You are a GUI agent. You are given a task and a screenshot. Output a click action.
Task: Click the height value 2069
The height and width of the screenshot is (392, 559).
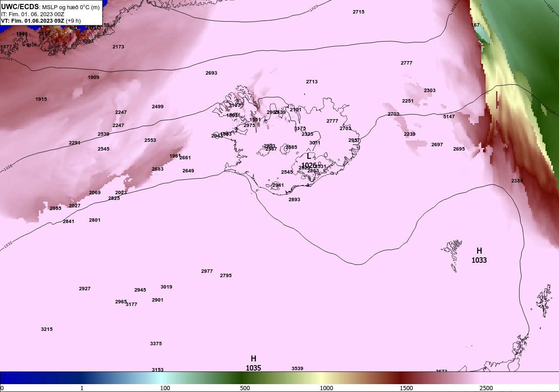95,193
